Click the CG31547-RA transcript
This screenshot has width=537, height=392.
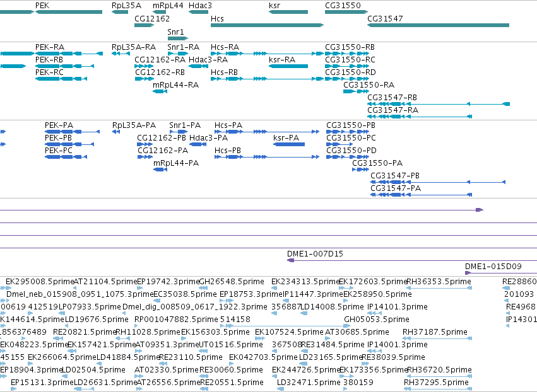point(420,117)
